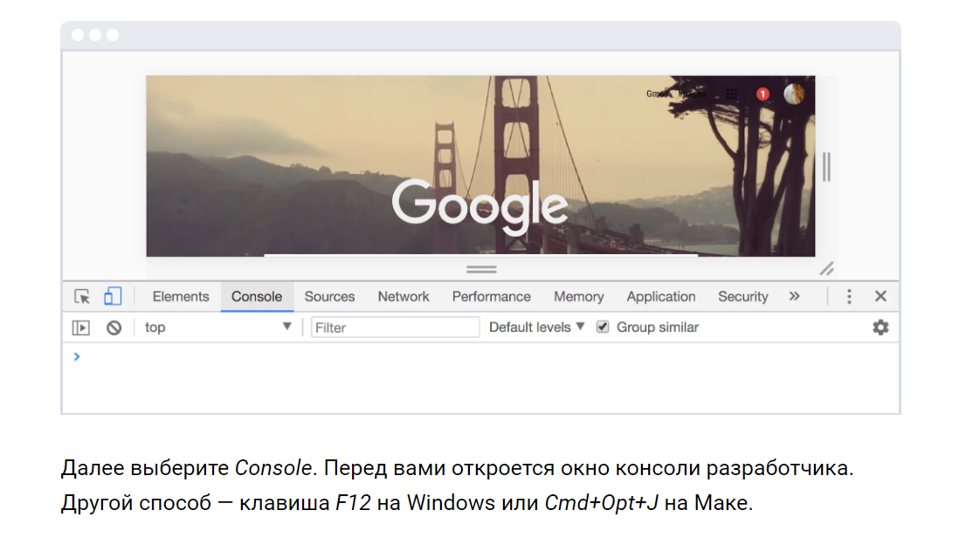Clear the console

pos(114,328)
